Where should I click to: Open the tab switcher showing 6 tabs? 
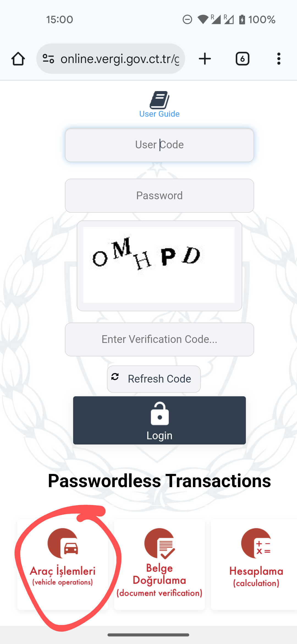click(242, 59)
